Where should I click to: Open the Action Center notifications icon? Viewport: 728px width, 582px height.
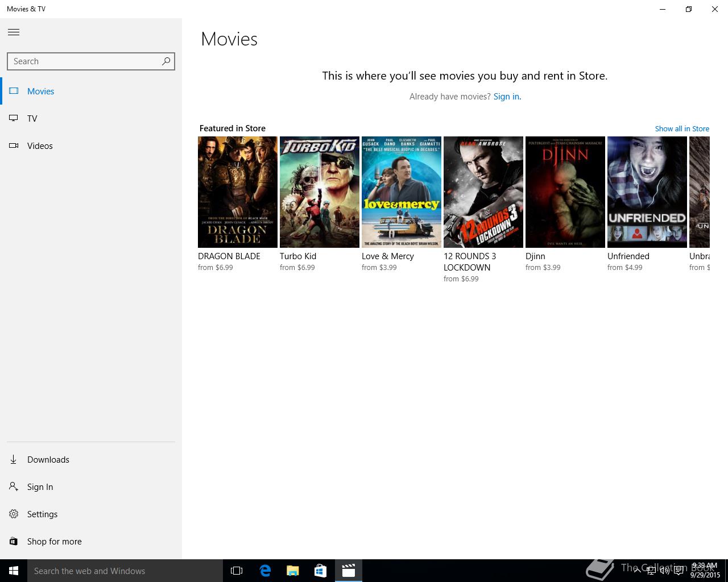(679, 571)
